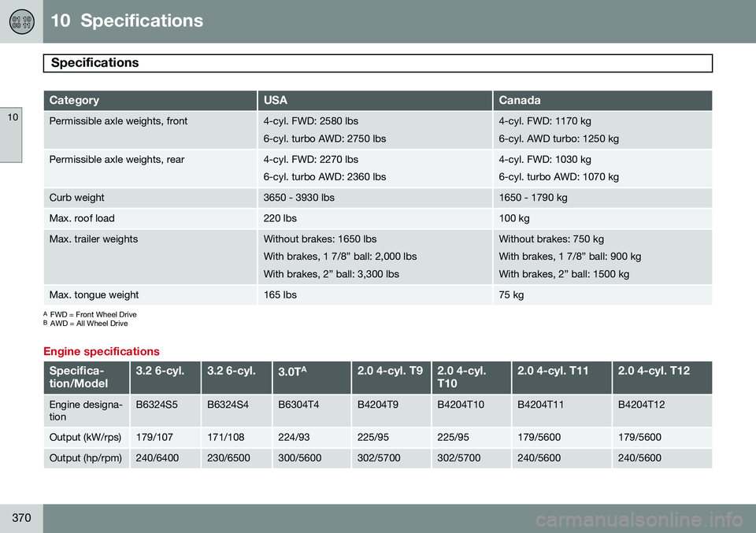756x533 pixels.
Task: Click engine designation 'B4204T12'
Action: click(641, 405)
